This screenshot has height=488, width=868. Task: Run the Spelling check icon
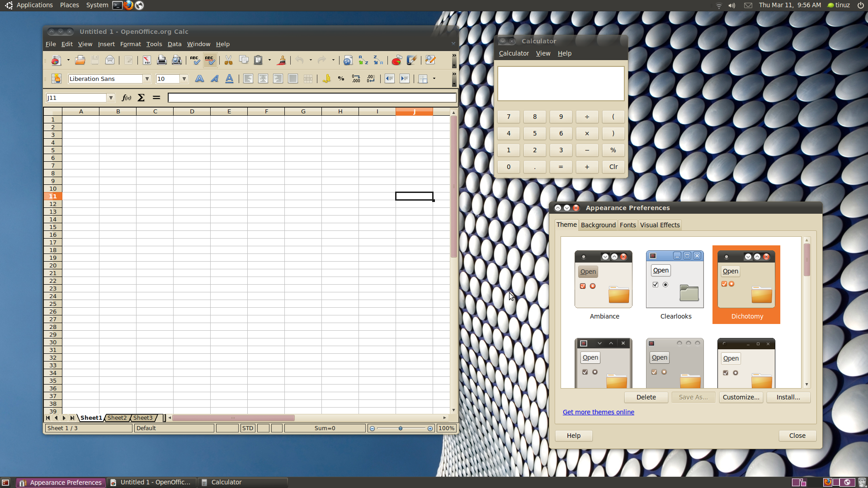coord(195,60)
